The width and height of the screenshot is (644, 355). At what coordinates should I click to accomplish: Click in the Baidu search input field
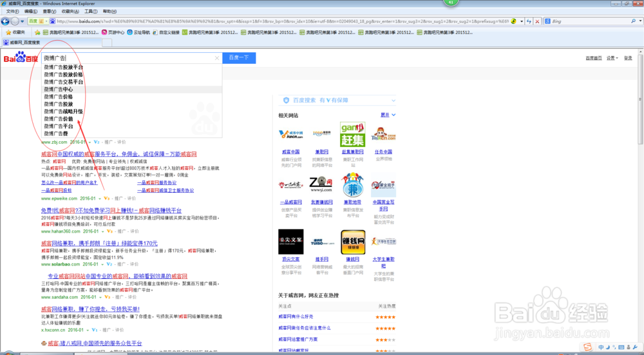click(x=128, y=58)
